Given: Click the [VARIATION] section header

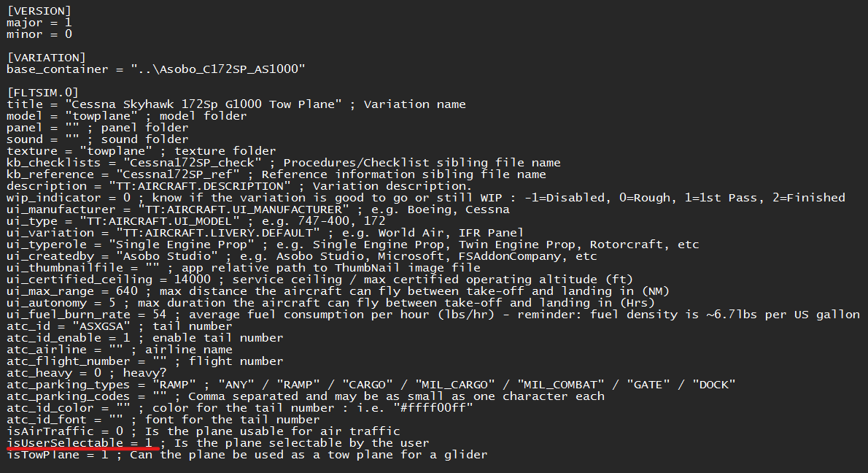Looking at the screenshot, I should pyautogui.click(x=46, y=58).
